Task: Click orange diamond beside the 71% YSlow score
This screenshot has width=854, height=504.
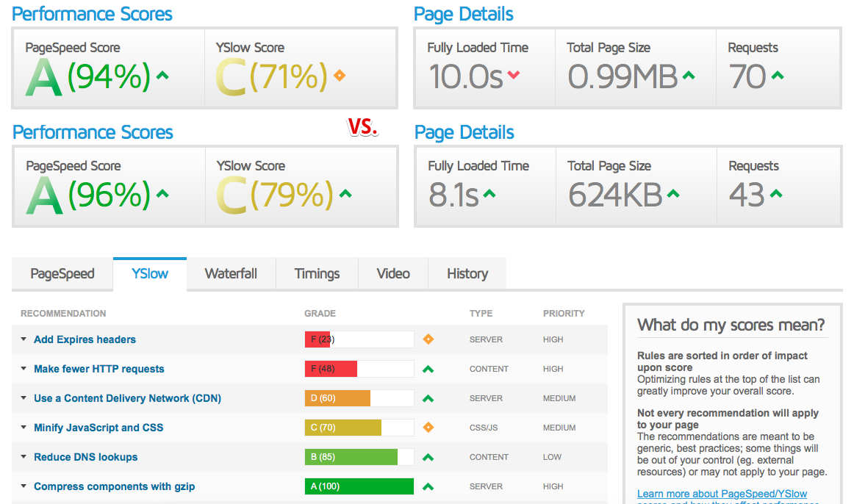Action: [x=340, y=75]
